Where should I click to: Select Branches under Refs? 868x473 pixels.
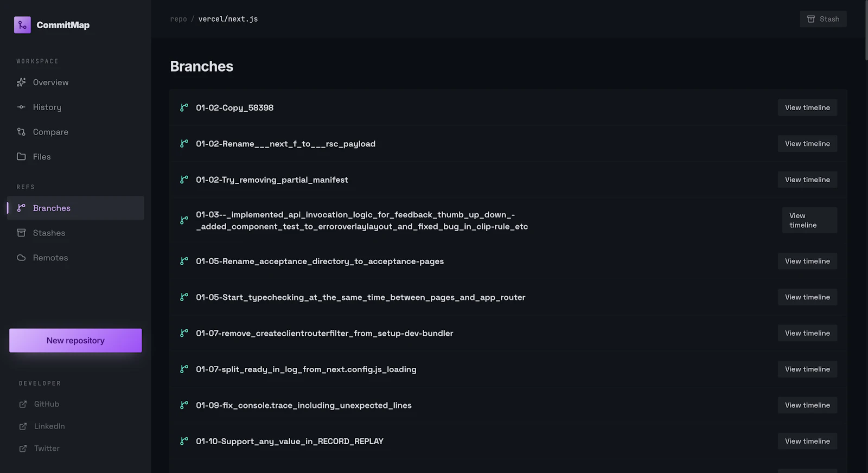click(x=76, y=208)
